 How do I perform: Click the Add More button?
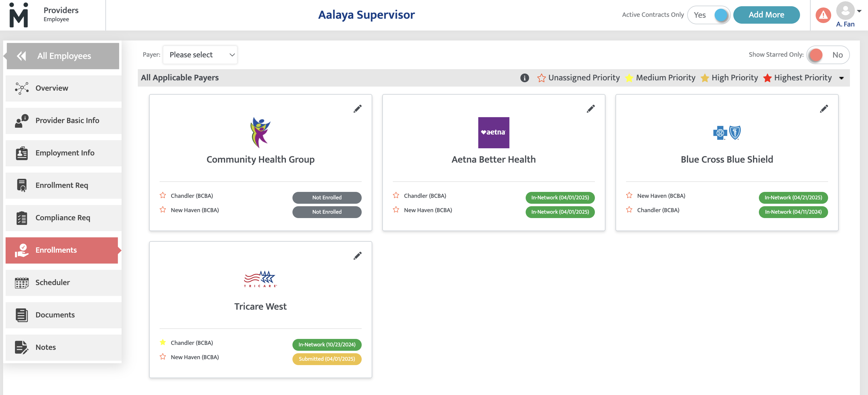point(766,15)
